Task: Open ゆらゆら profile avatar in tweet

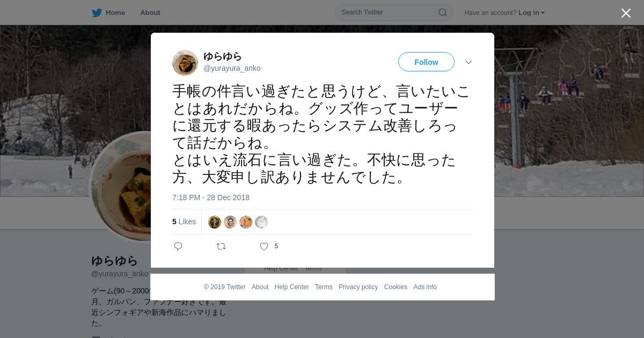Action: click(x=185, y=63)
